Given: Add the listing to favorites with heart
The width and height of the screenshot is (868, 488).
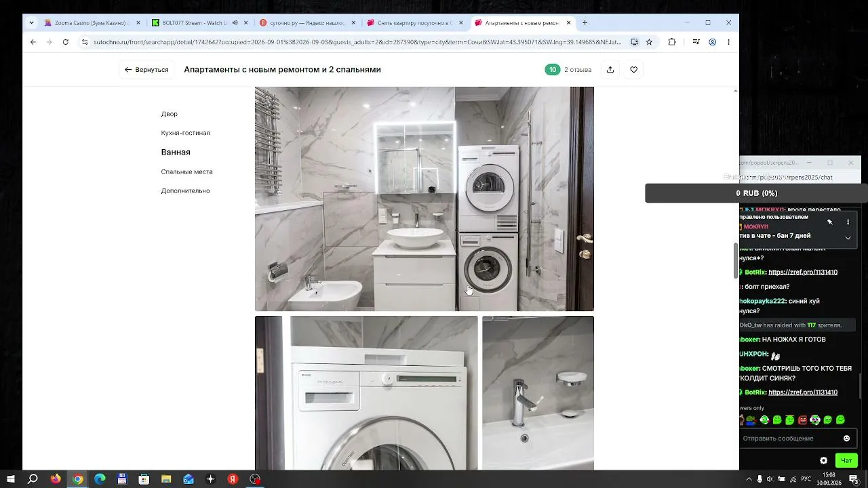Looking at the screenshot, I should pos(634,70).
